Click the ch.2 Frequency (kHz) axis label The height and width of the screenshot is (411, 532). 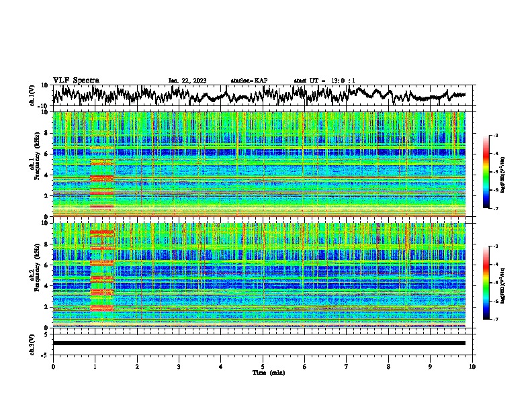click(35, 267)
